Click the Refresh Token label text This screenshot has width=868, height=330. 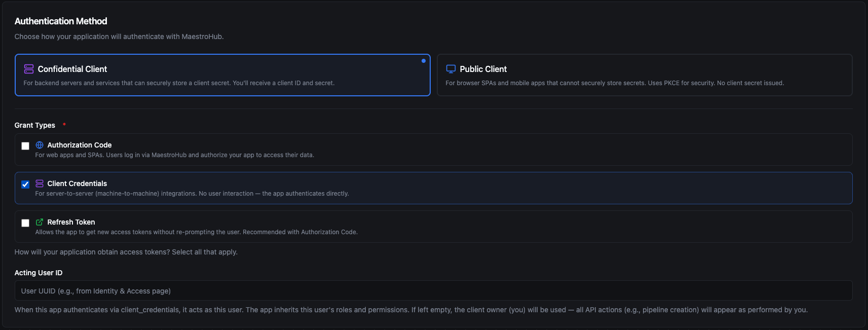[x=71, y=222]
